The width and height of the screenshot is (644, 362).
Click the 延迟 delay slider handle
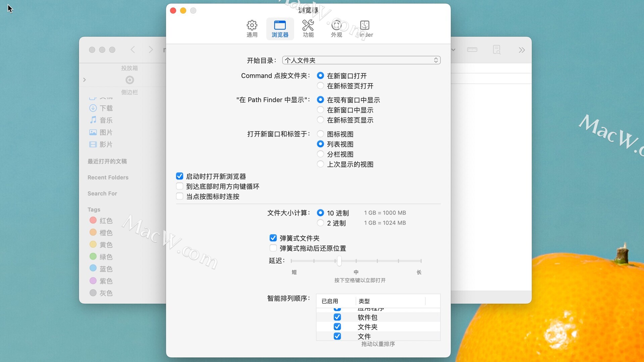339,261
